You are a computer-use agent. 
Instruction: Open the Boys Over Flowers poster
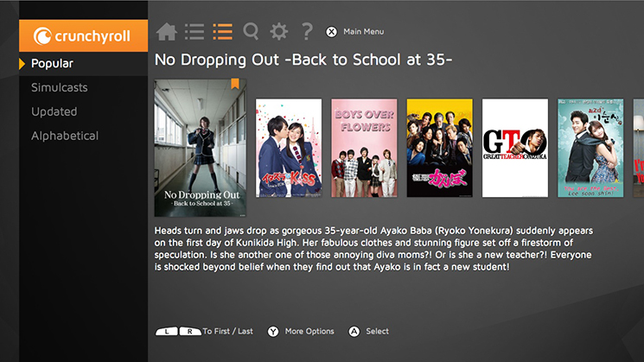point(364,148)
